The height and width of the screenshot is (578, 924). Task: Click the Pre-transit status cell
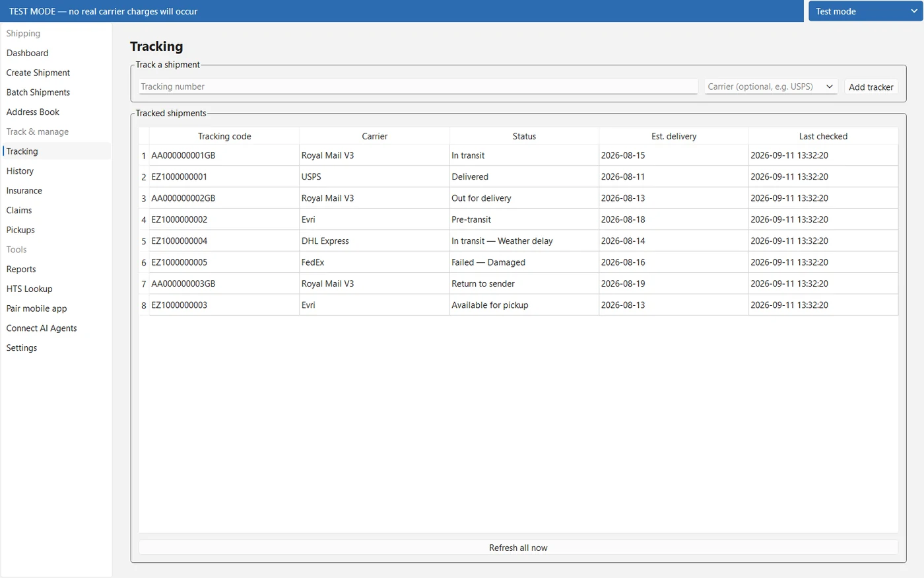click(x=524, y=219)
